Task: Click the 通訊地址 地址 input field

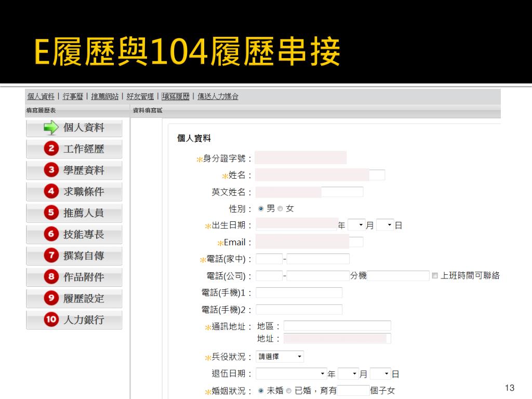Action: coord(337,338)
